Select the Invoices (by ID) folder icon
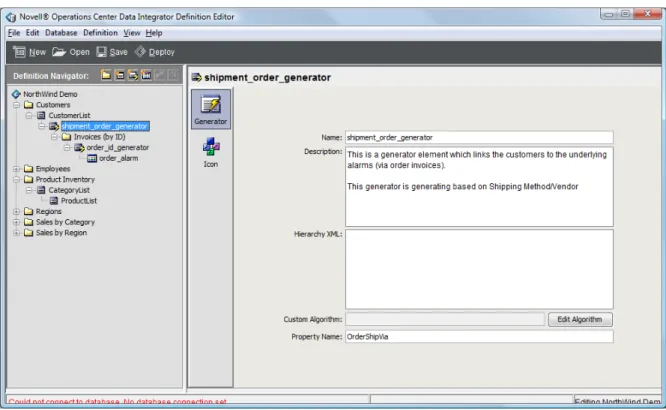Screen dimensions: 666x410 click(x=66, y=137)
